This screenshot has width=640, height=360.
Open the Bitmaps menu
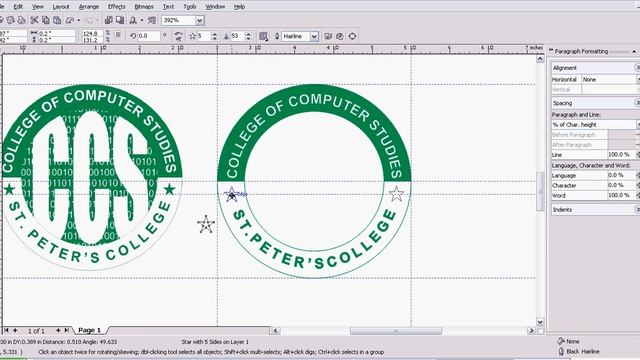tap(144, 7)
